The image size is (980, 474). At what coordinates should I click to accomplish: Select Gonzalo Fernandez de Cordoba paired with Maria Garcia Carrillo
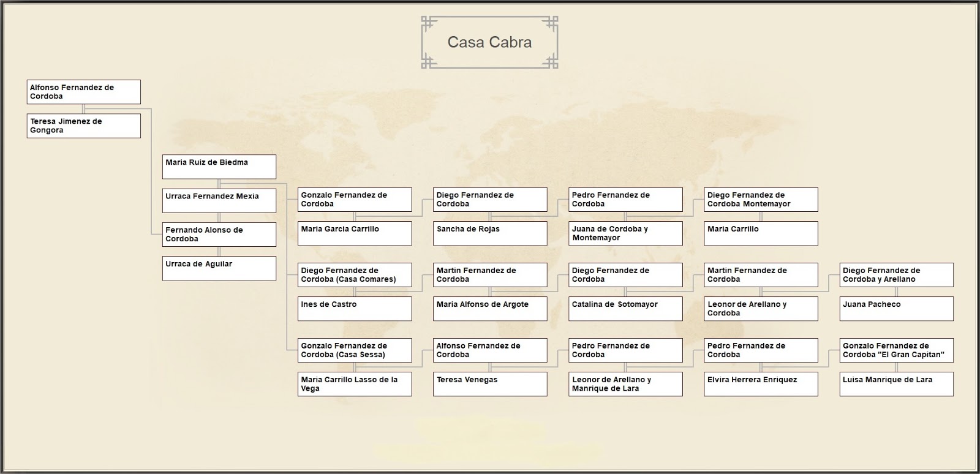355,199
